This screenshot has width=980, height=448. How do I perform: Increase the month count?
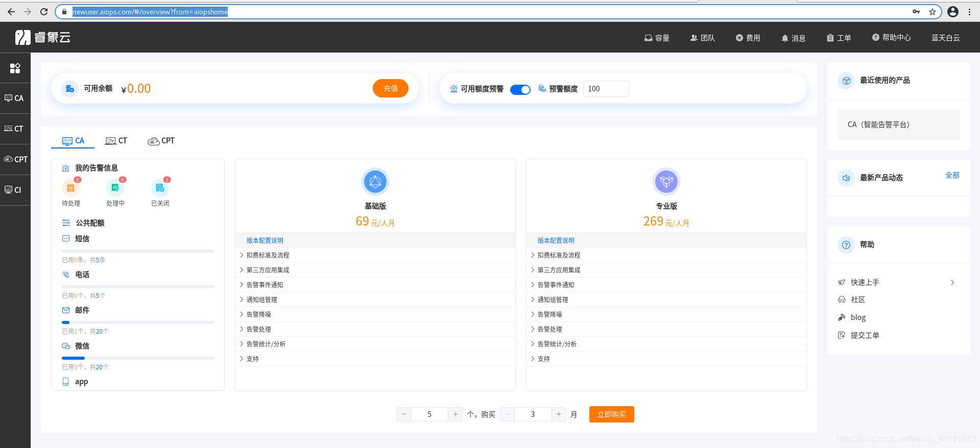coord(559,414)
